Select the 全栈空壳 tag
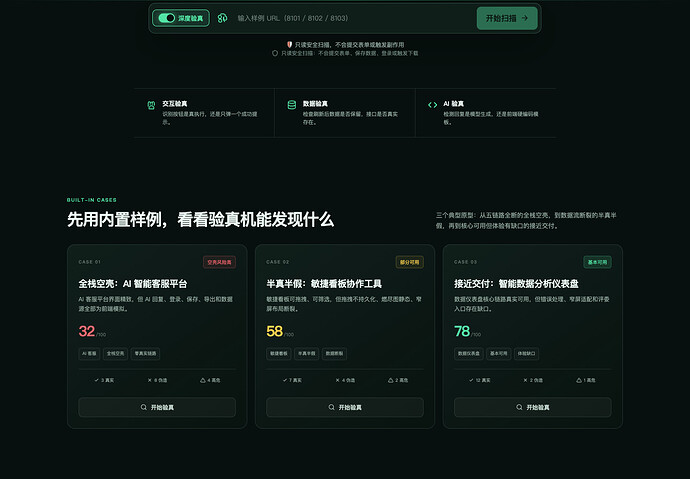The width and height of the screenshot is (690, 479). 115,354
